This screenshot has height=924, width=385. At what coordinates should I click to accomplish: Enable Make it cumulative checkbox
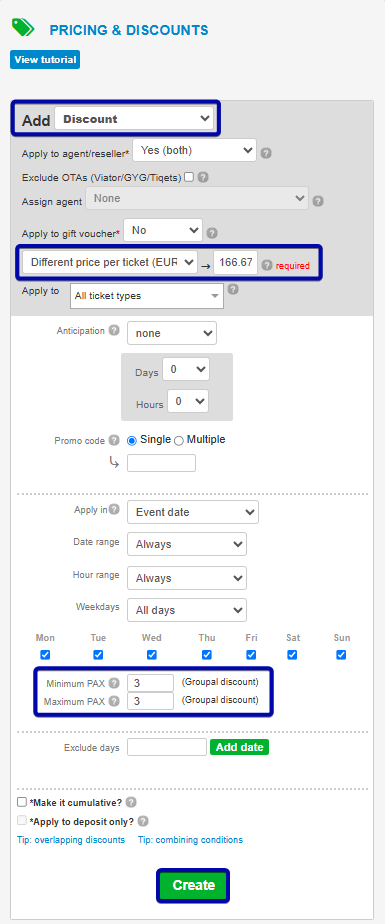[x=22, y=802]
